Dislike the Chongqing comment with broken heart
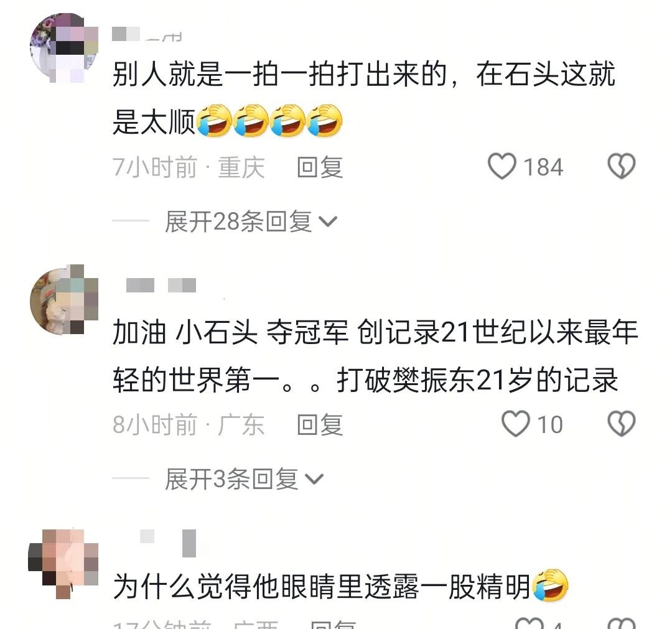This screenshot has height=629, width=672. click(x=622, y=166)
